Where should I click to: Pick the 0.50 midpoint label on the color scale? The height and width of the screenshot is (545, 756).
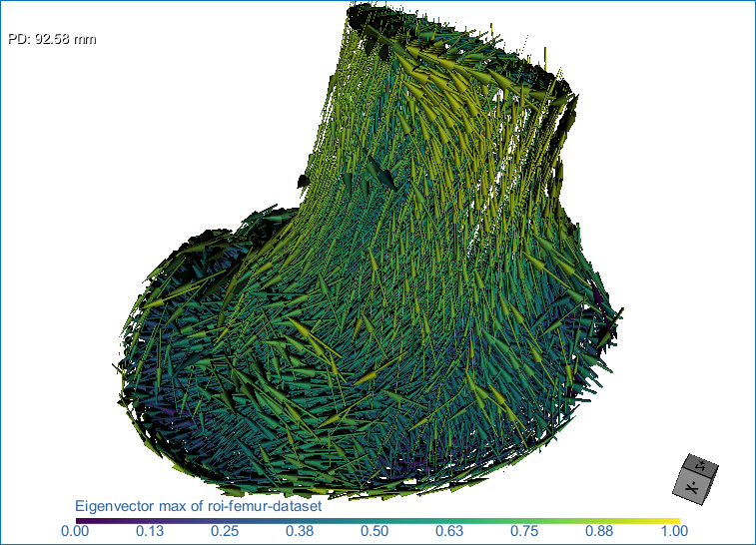click(x=378, y=531)
